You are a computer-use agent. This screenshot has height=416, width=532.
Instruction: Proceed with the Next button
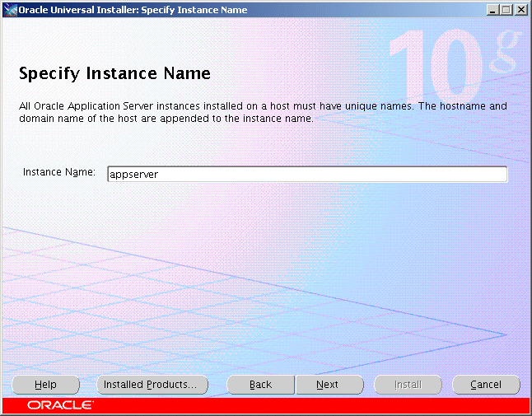coord(329,385)
